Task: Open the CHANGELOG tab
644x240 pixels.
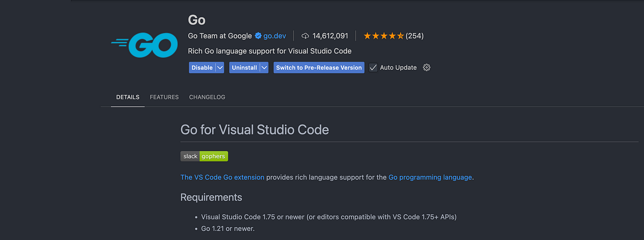Action: (207, 97)
